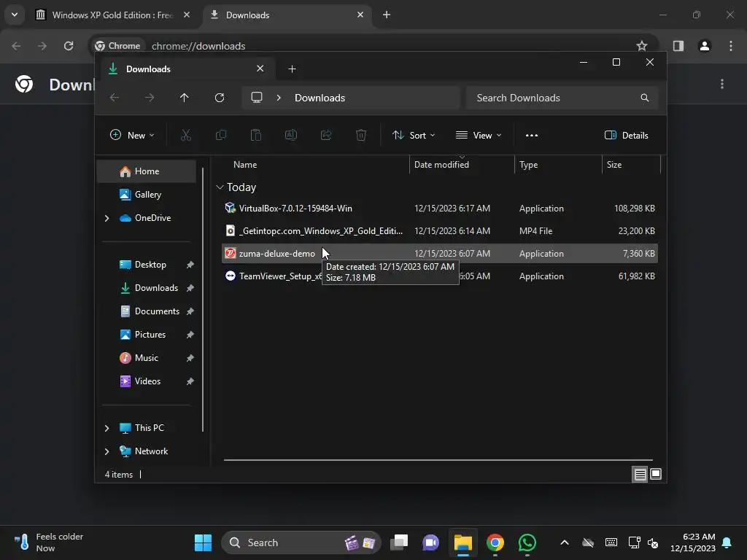Open Task View from the taskbar

point(399,542)
